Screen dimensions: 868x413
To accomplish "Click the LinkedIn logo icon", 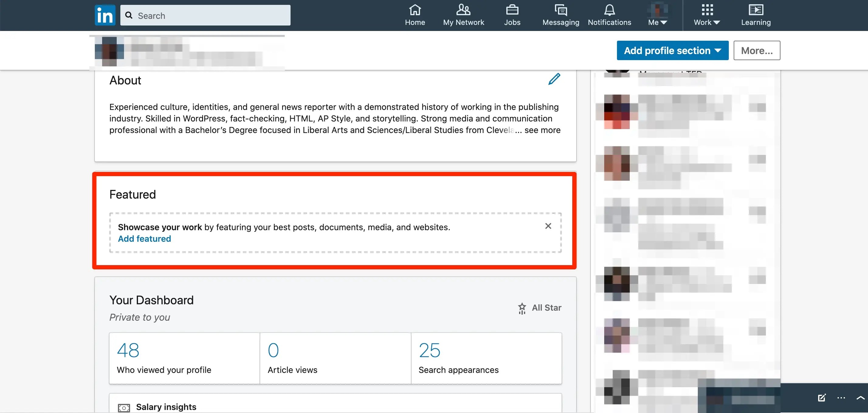I will click(105, 15).
